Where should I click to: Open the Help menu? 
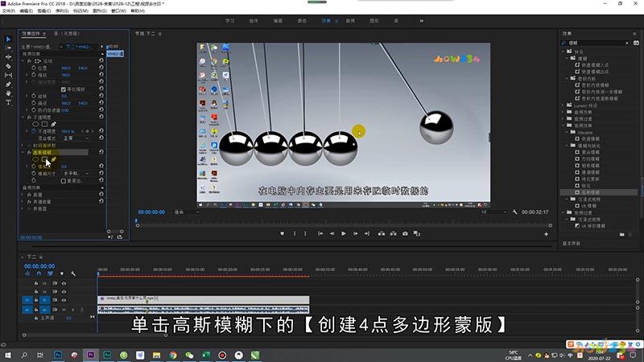(x=138, y=11)
